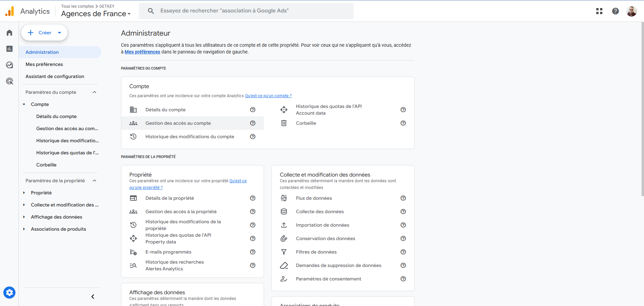Open the Créer dropdown arrow

[x=59, y=33]
